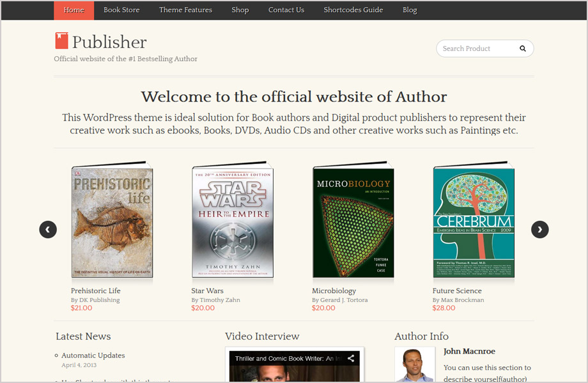This screenshot has height=383, width=588.
Task: Open Contact Us page
Action: tap(286, 10)
